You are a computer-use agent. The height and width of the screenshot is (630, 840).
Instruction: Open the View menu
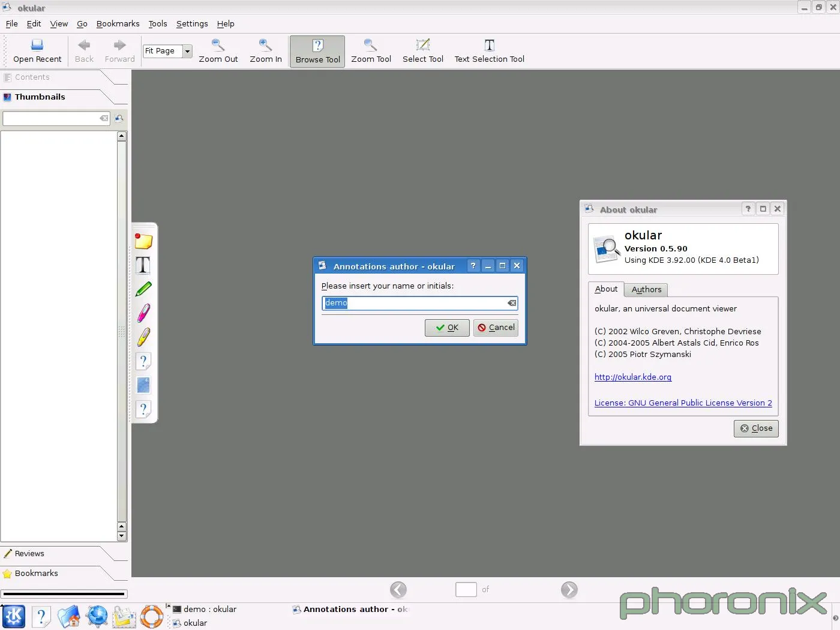coord(59,23)
